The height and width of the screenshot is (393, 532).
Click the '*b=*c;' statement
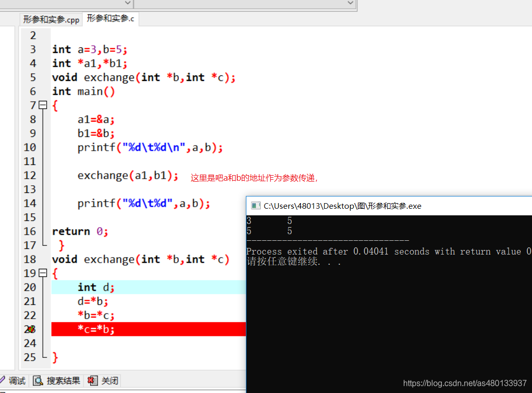coord(96,315)
